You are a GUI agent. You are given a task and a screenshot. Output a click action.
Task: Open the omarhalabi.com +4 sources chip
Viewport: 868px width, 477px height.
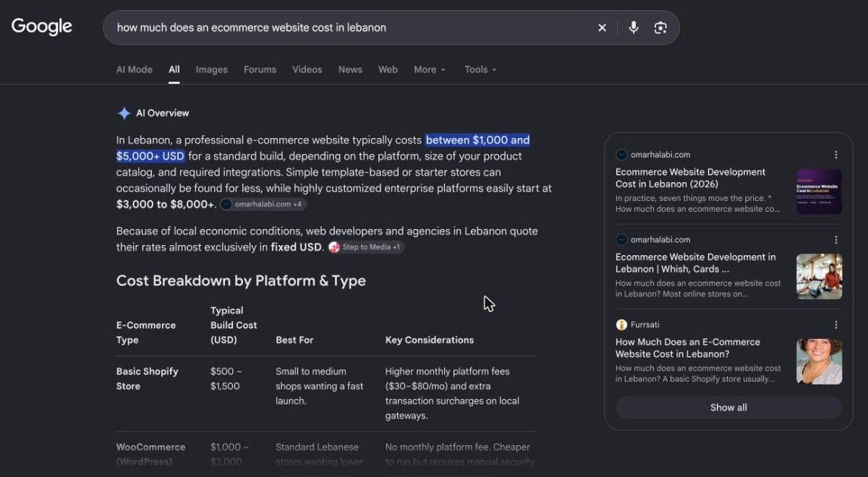coord(263,205)
